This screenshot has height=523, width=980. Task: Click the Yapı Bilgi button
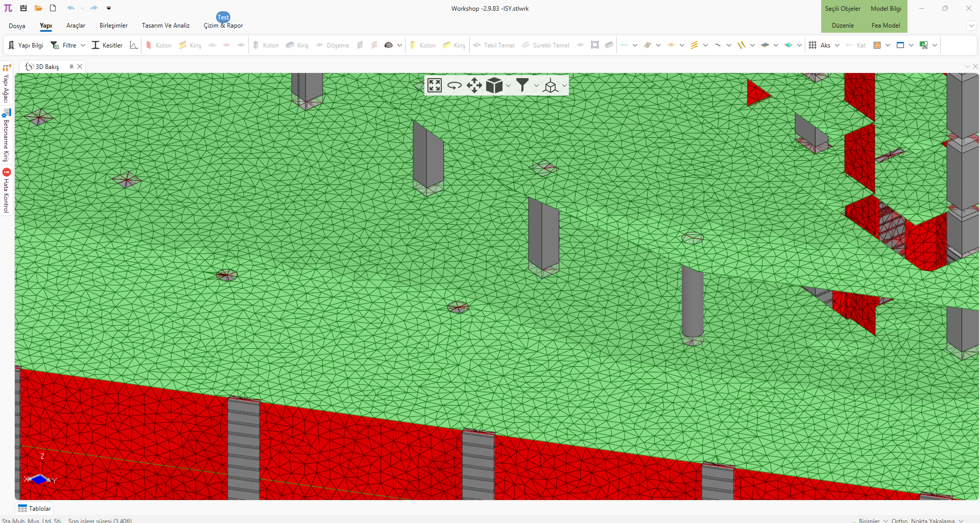(26, 45)
